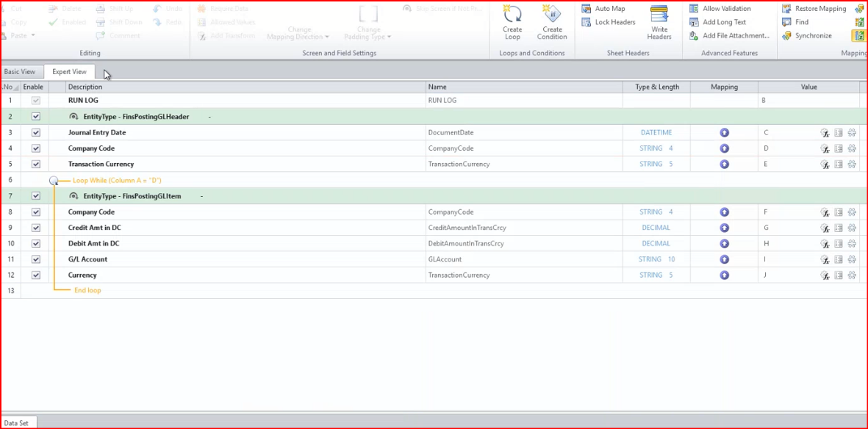868x429 pixels.
Task: Click the entity icon beside FinsPostingGLItem
Action: click(x=73, y=196)
